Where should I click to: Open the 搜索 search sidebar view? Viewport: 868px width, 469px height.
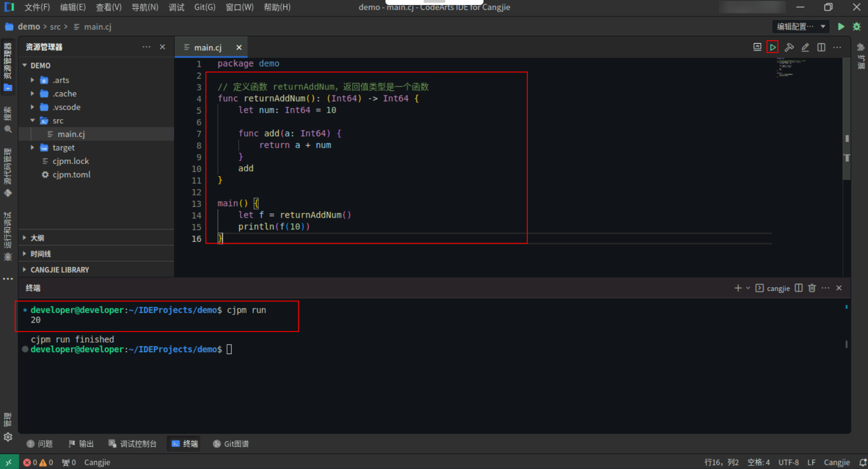click(8, 120)
